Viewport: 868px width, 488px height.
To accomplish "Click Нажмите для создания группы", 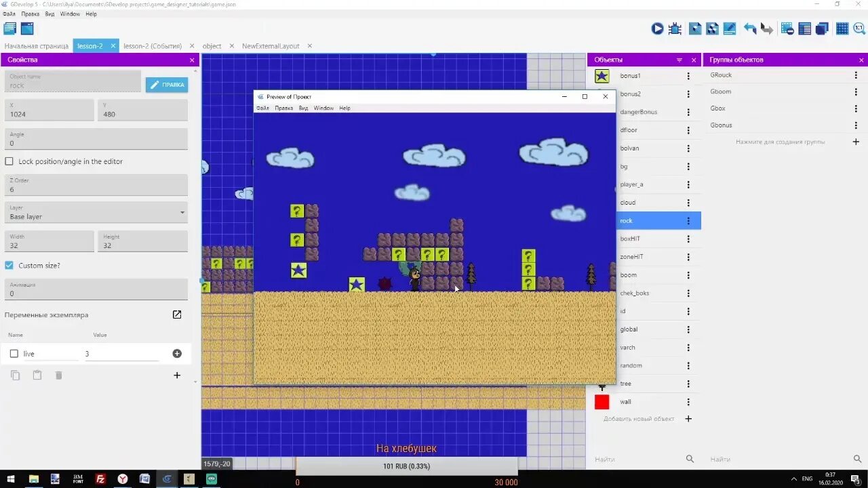I will 781,142.
